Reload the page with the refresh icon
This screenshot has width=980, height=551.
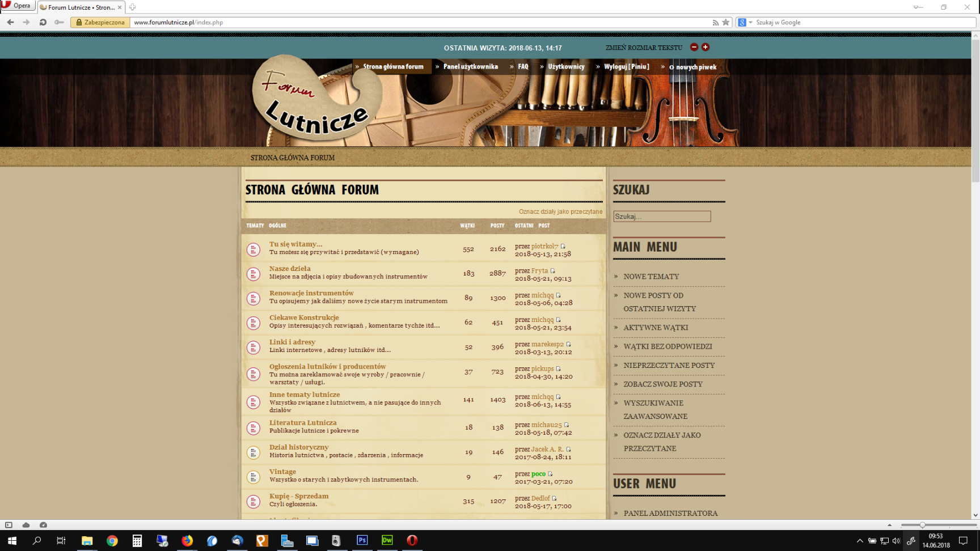pos(43,22)
